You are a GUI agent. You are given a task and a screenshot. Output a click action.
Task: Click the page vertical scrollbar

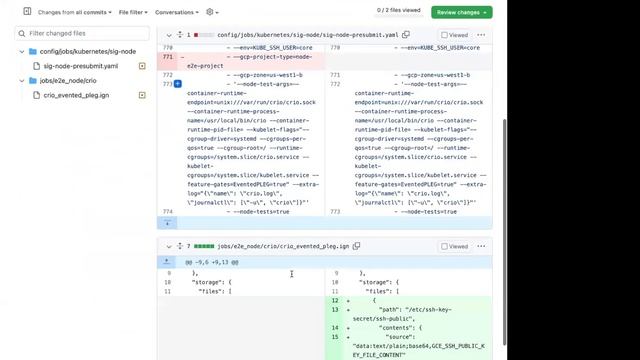[504, 233]
